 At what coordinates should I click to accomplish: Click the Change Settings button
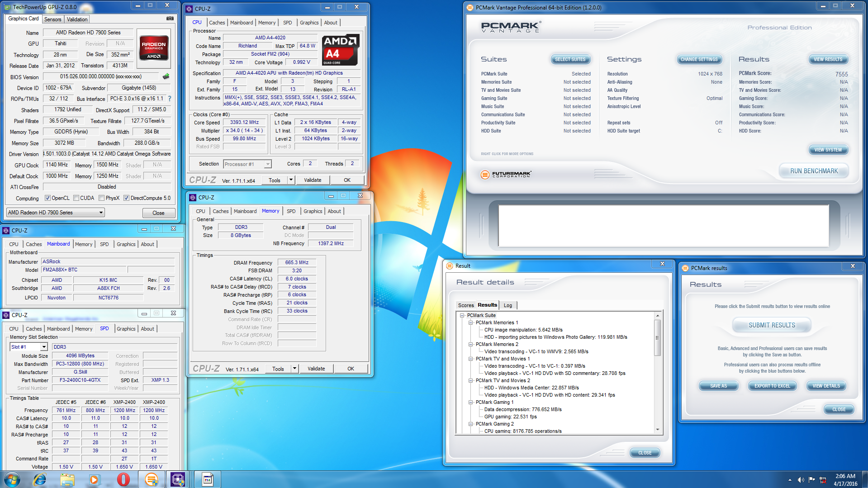pos(699,59)
